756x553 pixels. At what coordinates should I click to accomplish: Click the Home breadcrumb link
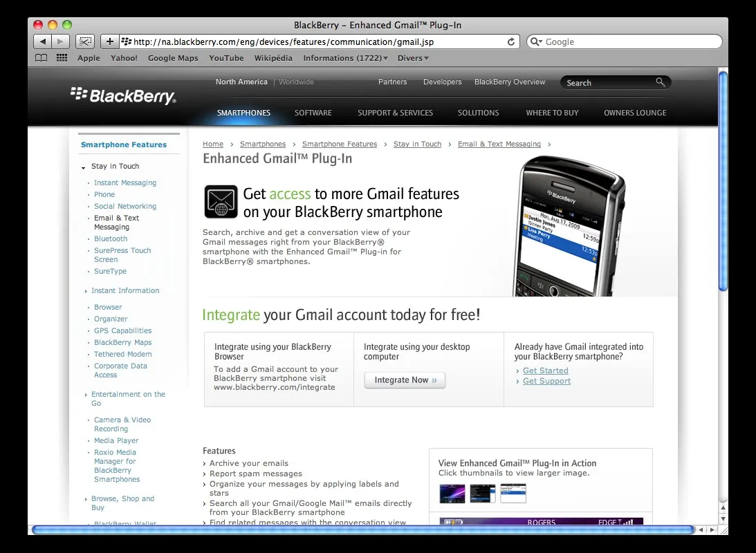pos(212,144)
